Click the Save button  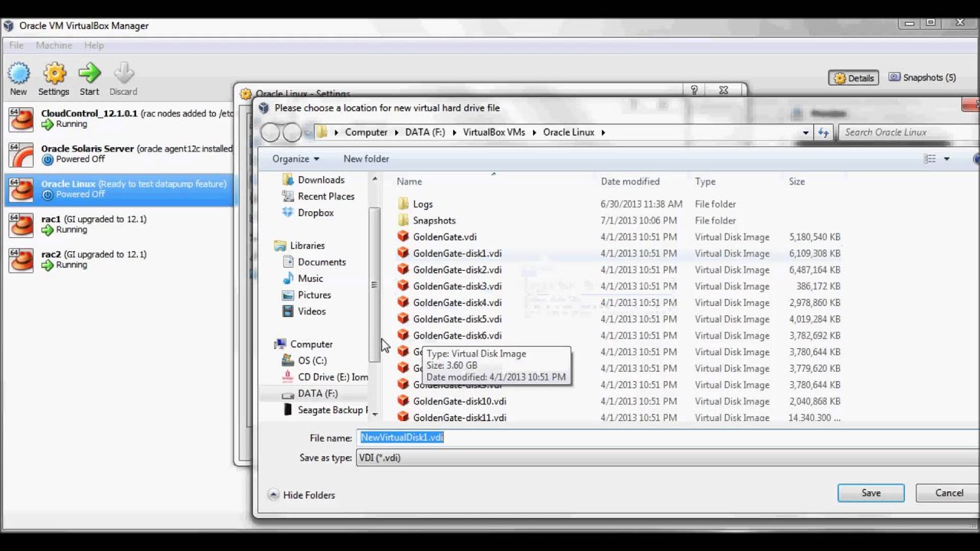click(x=871, y=493)
